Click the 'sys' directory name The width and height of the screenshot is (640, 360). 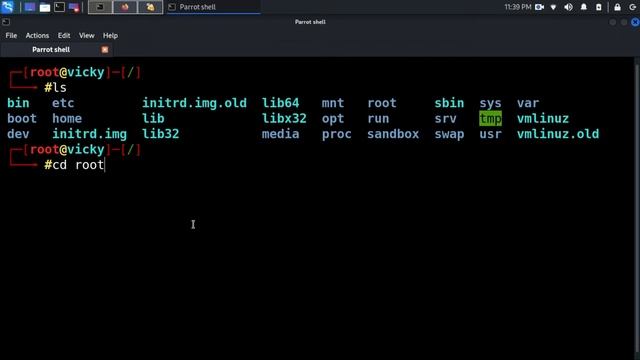pos(490,103)
